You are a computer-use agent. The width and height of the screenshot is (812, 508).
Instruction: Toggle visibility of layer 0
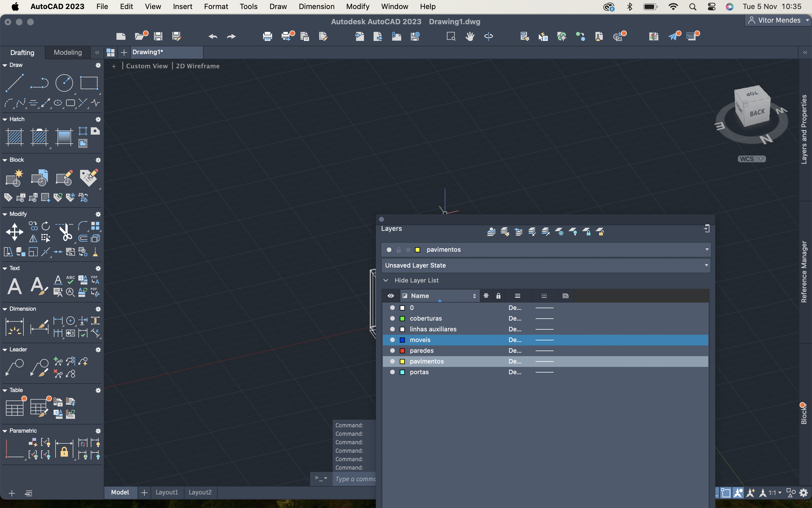(392, 308)
